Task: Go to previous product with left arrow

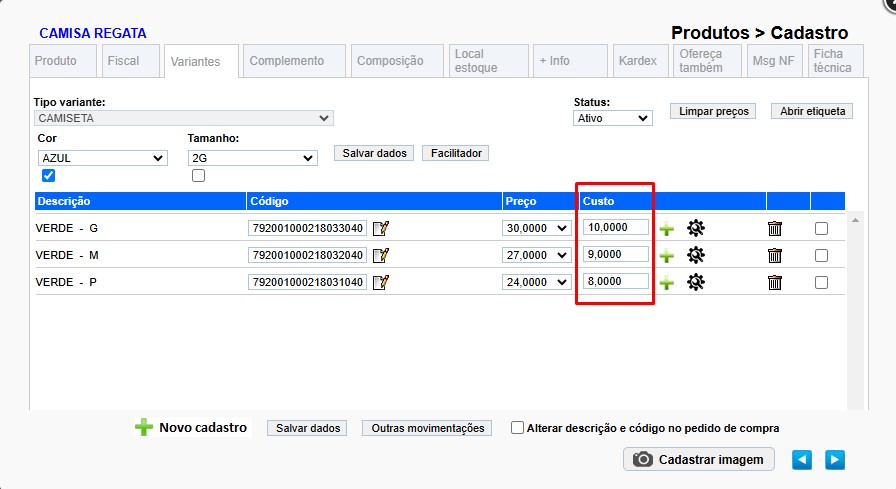Action: pos(802,460)
